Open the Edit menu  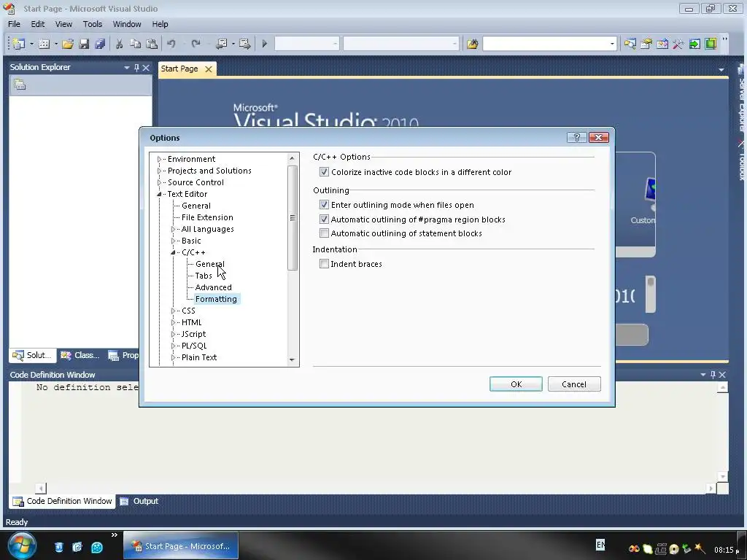pos(38,24)
